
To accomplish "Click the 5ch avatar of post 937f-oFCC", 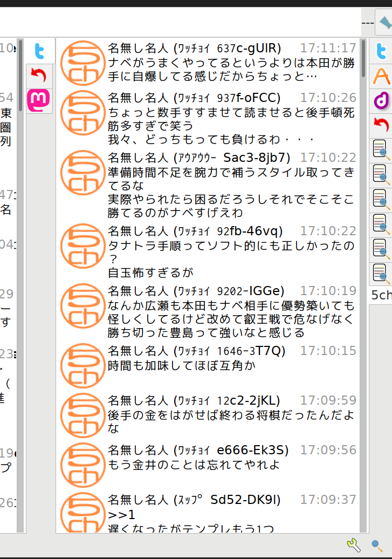I will tap(82, 113).
